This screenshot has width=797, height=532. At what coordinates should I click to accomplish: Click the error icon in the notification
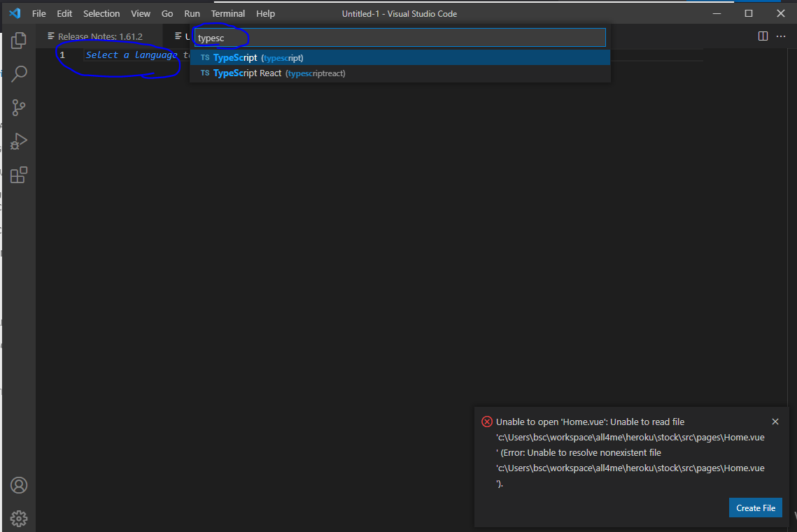487,422
